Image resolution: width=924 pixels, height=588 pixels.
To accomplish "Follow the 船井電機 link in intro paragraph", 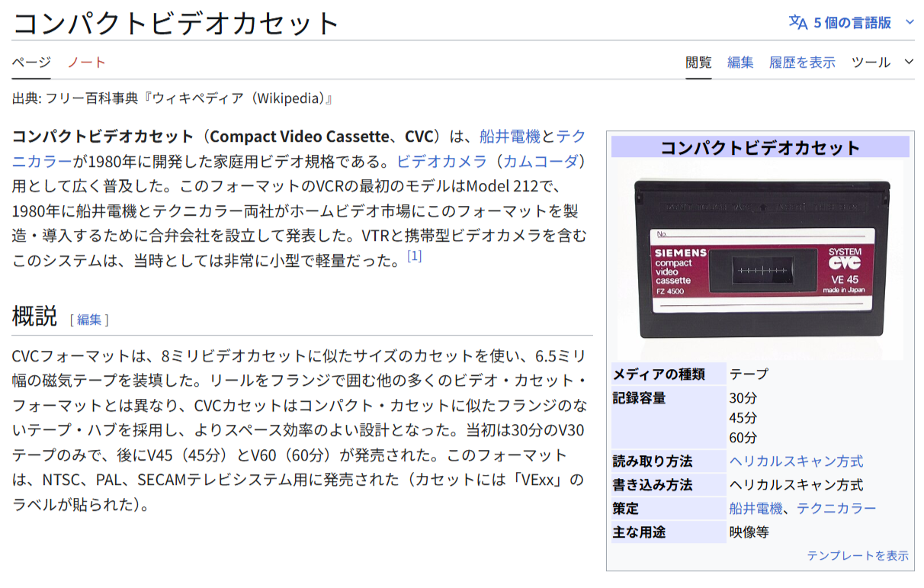I will [510, 137].
